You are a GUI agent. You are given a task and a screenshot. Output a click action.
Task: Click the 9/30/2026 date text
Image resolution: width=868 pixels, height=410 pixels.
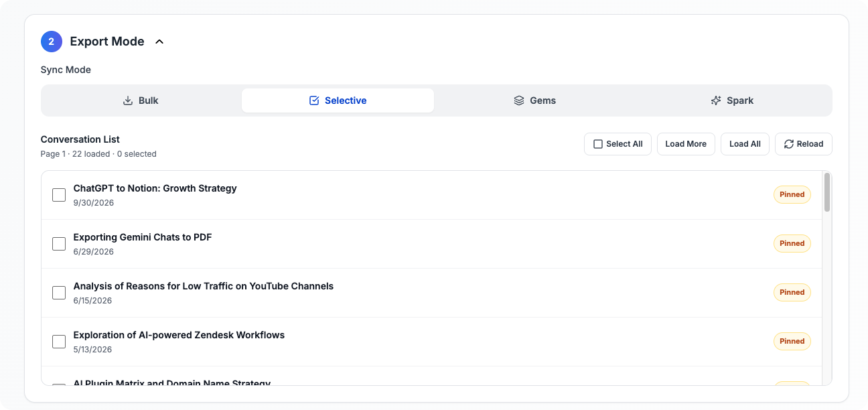[x=94, y=203]
